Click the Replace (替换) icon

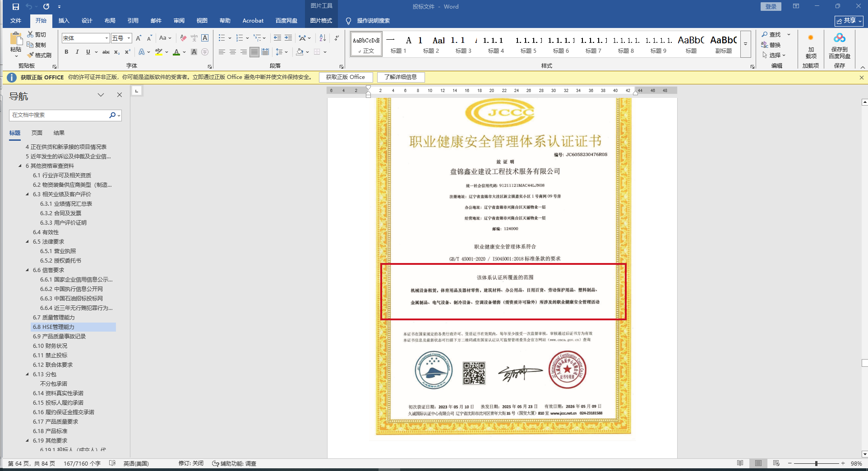click(x=765, y=45)
